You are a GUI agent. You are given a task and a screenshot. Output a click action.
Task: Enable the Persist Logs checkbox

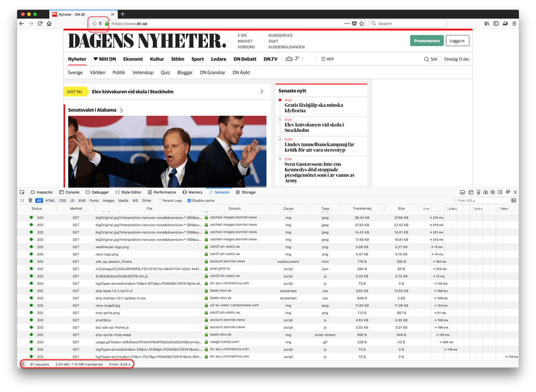click(x=159, y=201)
